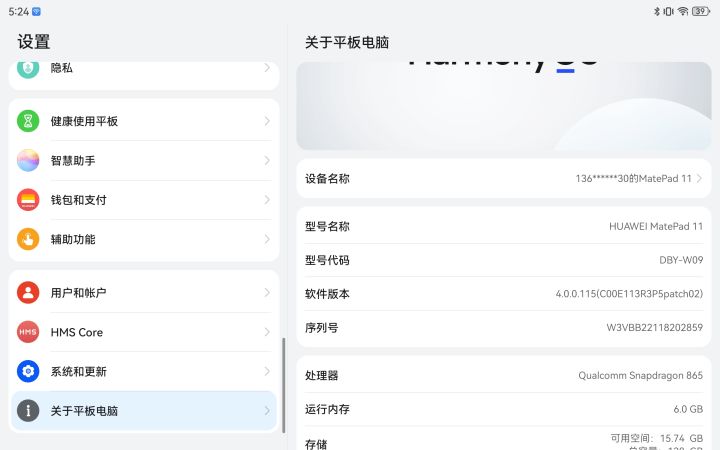Select the 用户和帐户 menu entry

tap(144, 292)
